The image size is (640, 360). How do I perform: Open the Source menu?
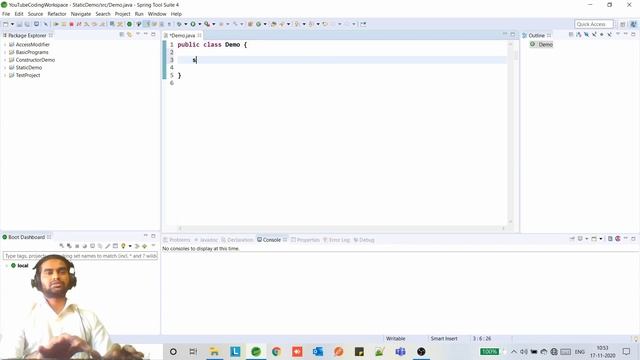pos(35,14)
